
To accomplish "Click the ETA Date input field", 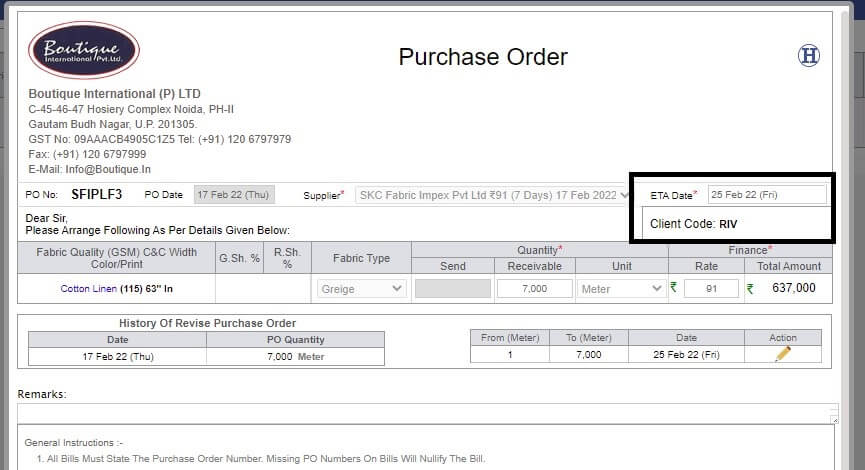I will coord(767,194).
